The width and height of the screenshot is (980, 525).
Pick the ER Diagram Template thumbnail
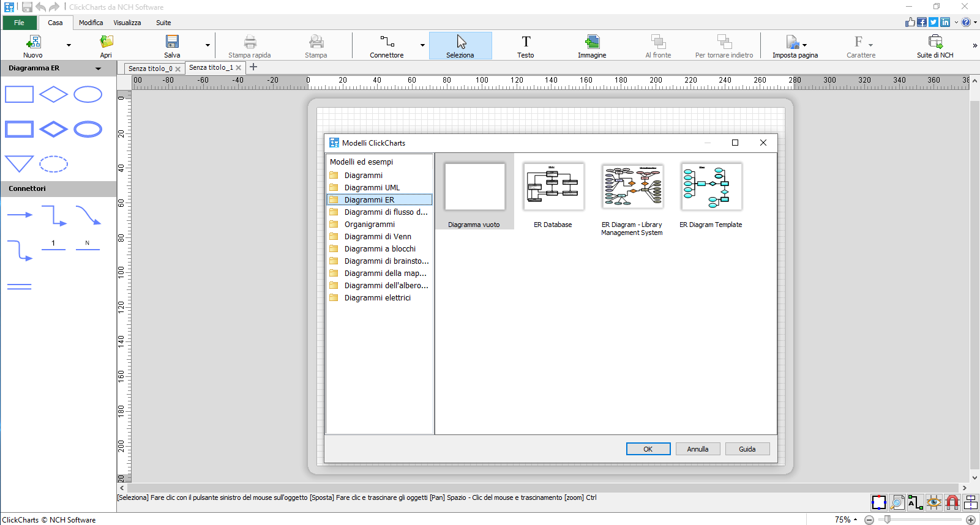click(711, 187)
